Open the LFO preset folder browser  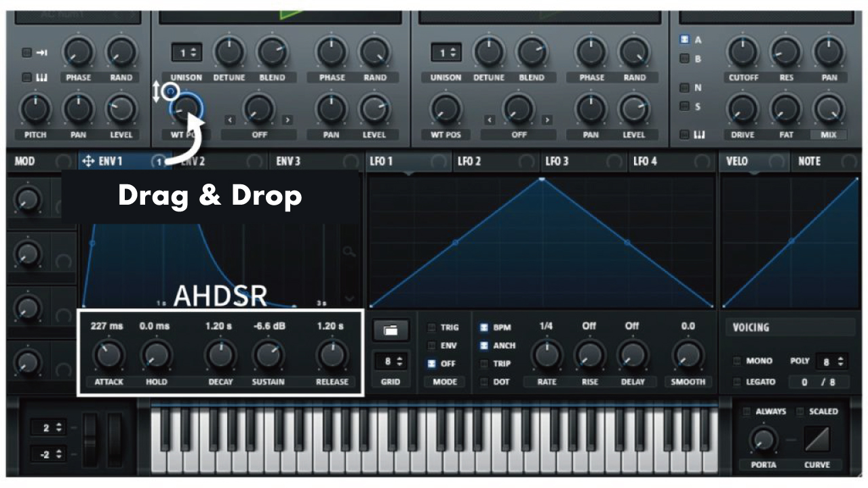391,330
